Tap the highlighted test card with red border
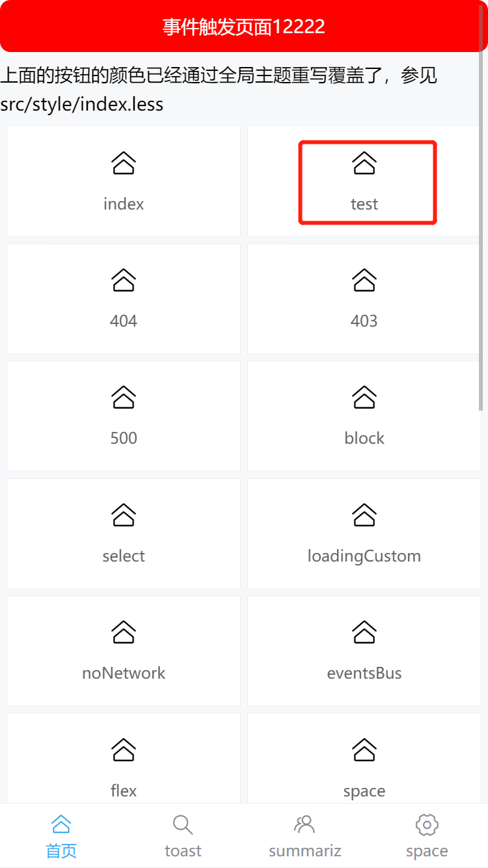Screen dimensions: 488x868 pyautogui.click(x=367, y=182)
